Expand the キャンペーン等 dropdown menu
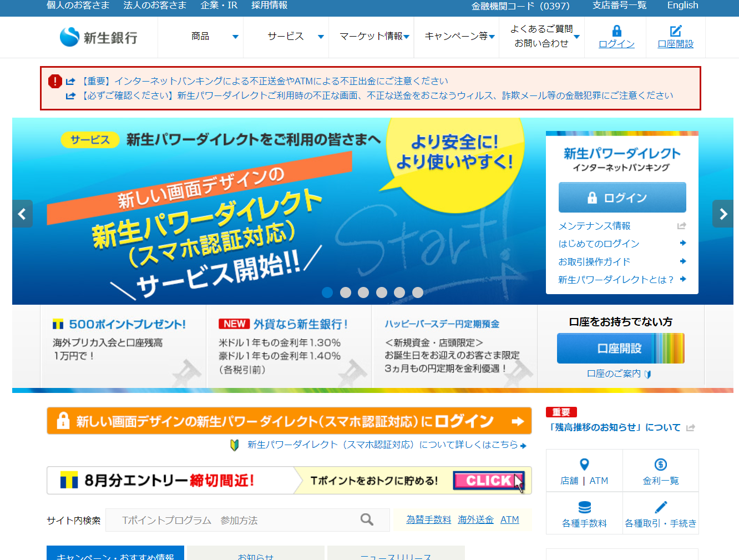Image resolution: width=739 pixels, height=560 pixels. pos(457,37)
